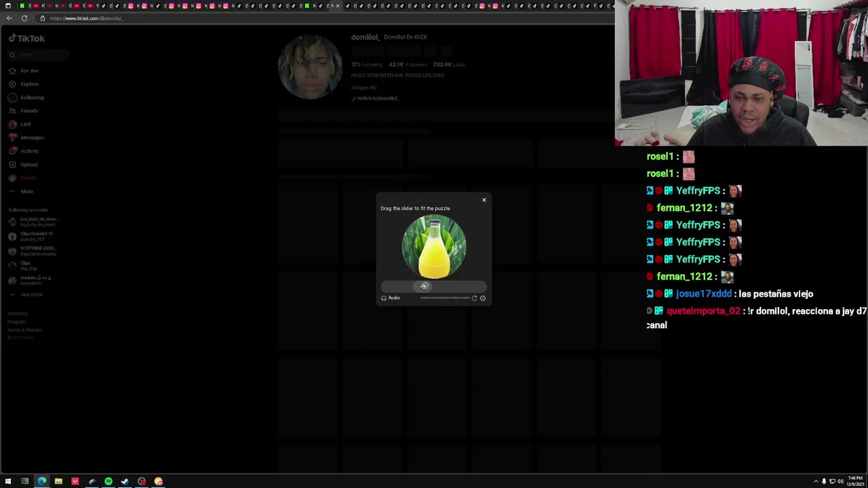The height and width of the screenshot is (488, 868).
Task: Open Los_bots_de_domi following account
Action: point(33,222)
